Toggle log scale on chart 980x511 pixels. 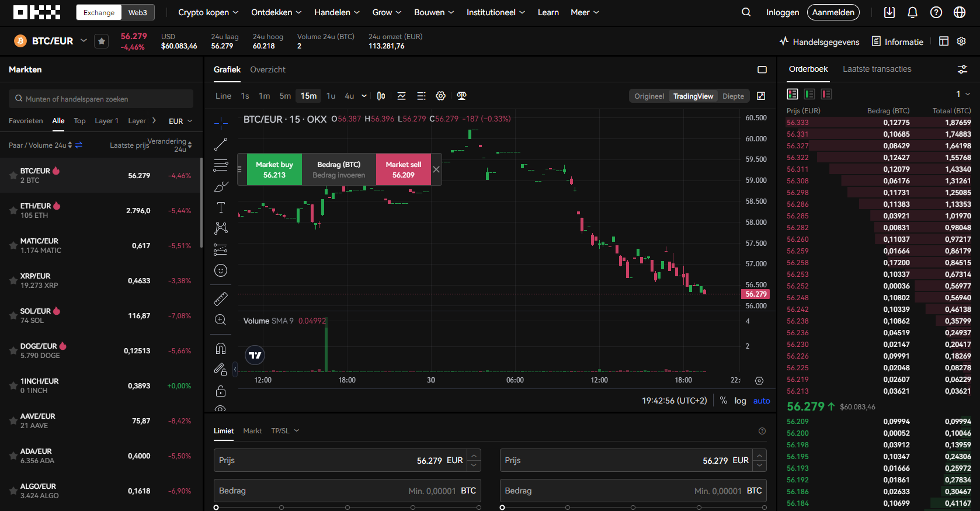pos(741,401)
